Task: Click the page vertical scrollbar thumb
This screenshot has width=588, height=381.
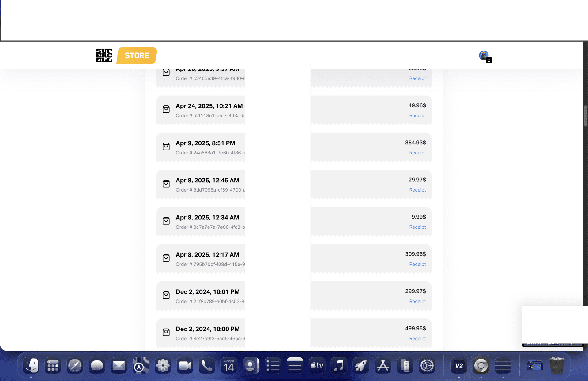Action: click(x=585, y=116)
